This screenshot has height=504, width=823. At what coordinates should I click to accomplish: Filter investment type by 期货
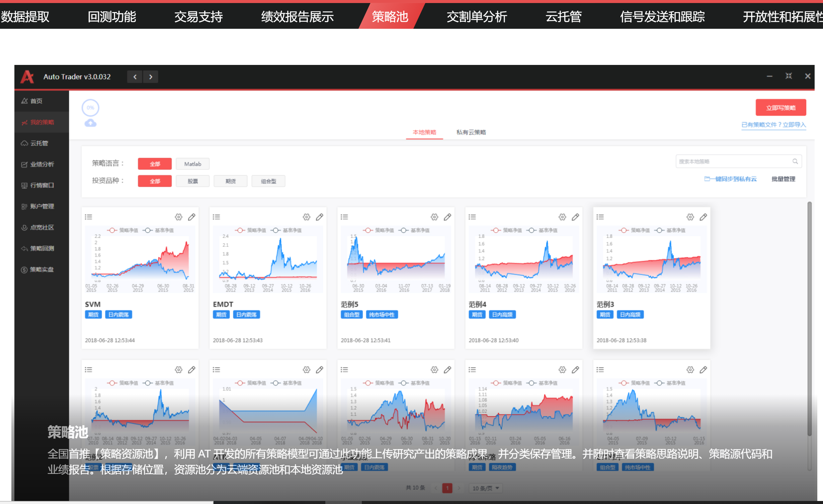[x=230, y=181]
